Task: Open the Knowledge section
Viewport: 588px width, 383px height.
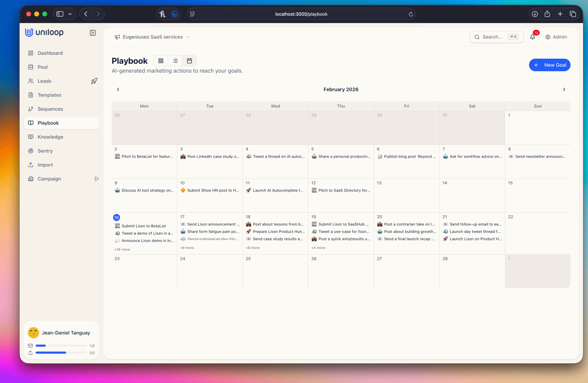Action: (61, 137)
